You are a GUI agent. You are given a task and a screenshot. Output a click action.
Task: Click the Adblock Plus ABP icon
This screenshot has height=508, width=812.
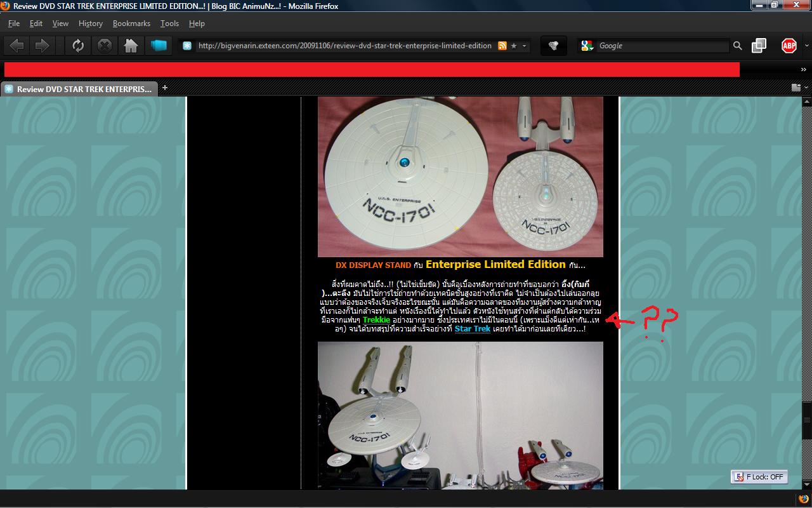pos(789,46)
